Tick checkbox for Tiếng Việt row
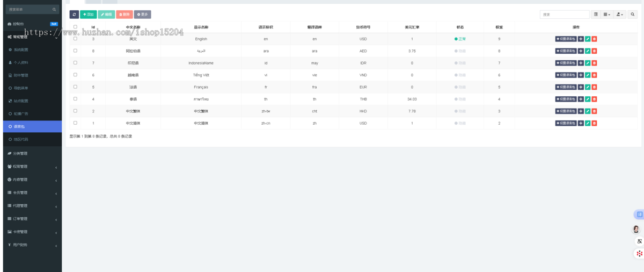The width and height of the screenshot is (644, 272). tap(75, 75)
